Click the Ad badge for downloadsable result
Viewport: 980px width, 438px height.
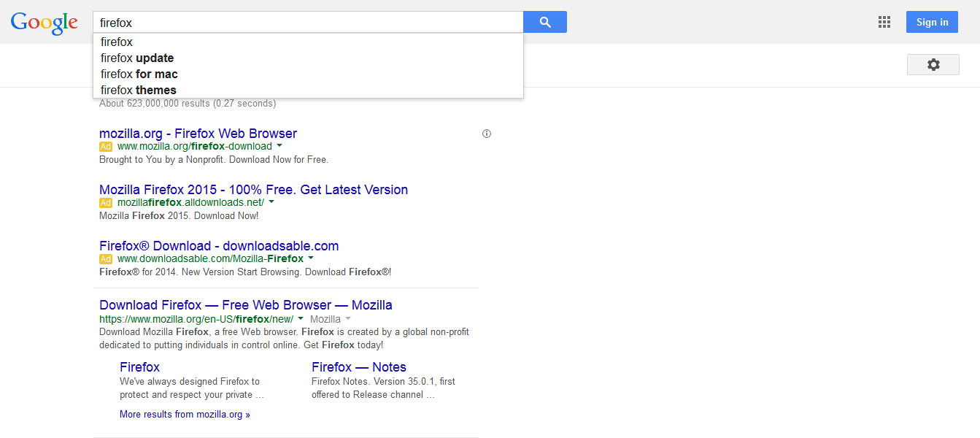coord(106,259)
